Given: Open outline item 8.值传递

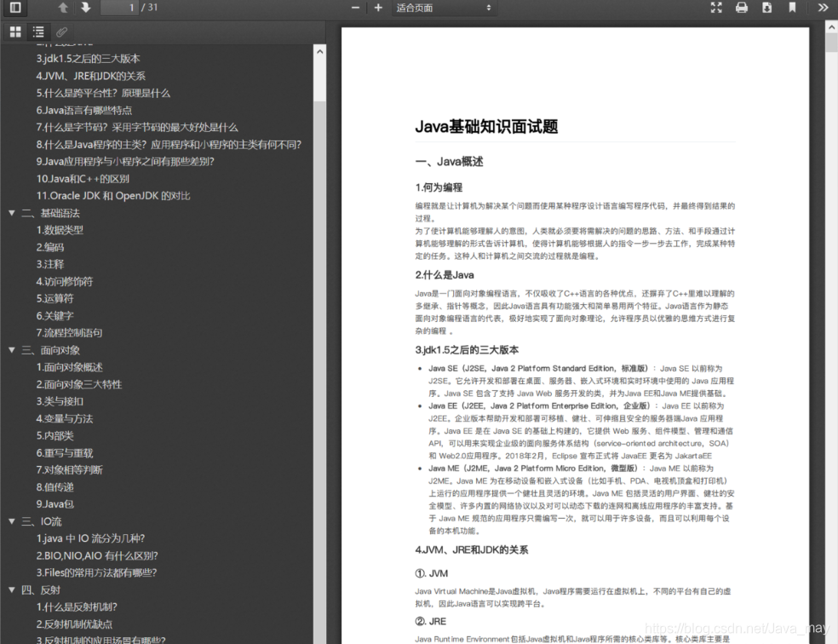Looking at the screenshot, I should (x=55, y=487).
